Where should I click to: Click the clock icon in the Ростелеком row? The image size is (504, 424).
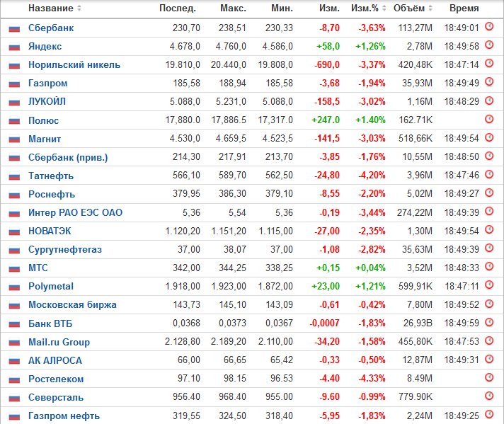489,377
